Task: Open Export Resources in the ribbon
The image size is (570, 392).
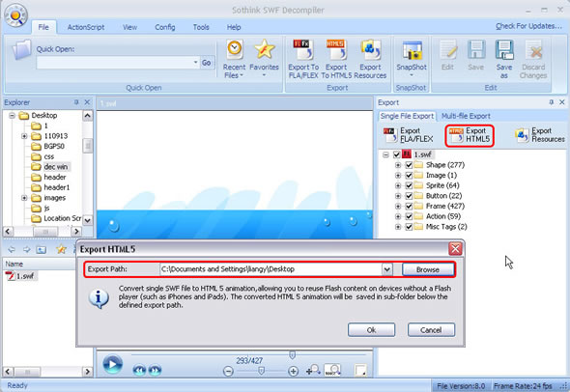Action: pyautogui.click(x=370, y=50)
